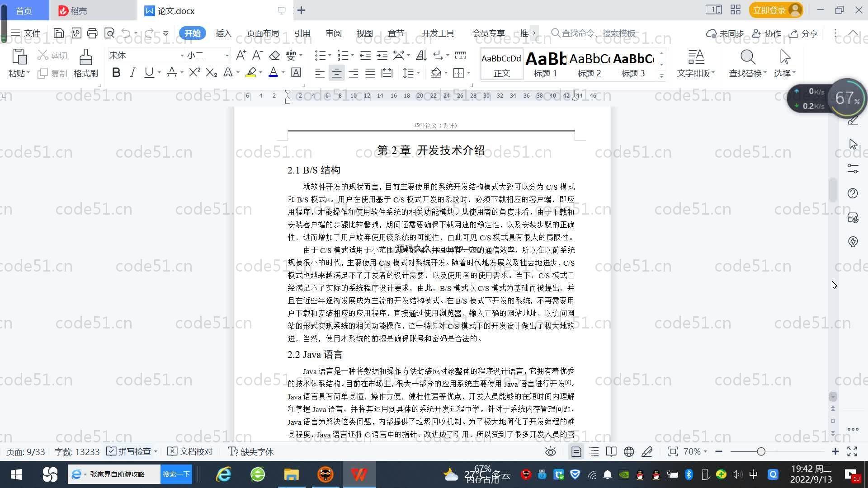
Task: Open the font size dropdown (小二)
Action: 226,56
